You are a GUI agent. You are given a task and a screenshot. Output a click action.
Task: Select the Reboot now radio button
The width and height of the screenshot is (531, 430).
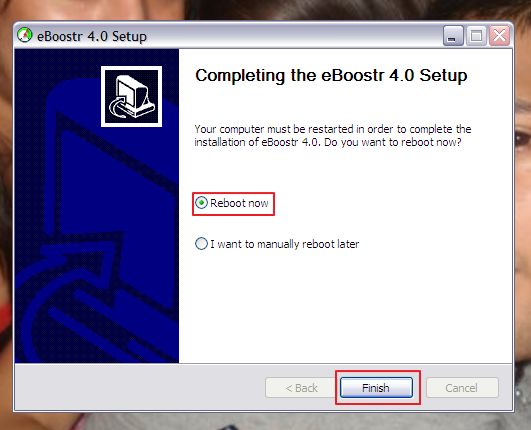pos(201,203)
